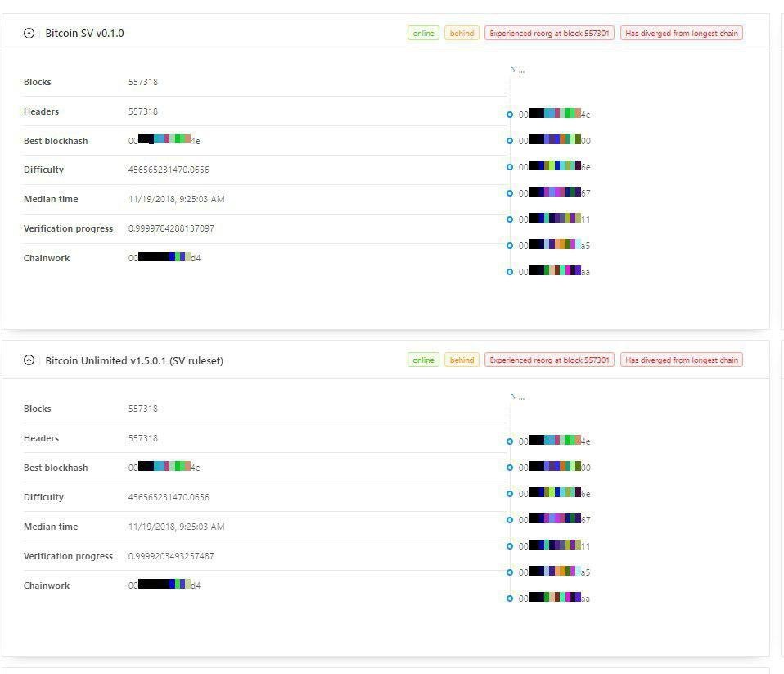Select block marker for hash ending 4e in Bitcoin SV
The image size is (784, 674).
[510, 115]
